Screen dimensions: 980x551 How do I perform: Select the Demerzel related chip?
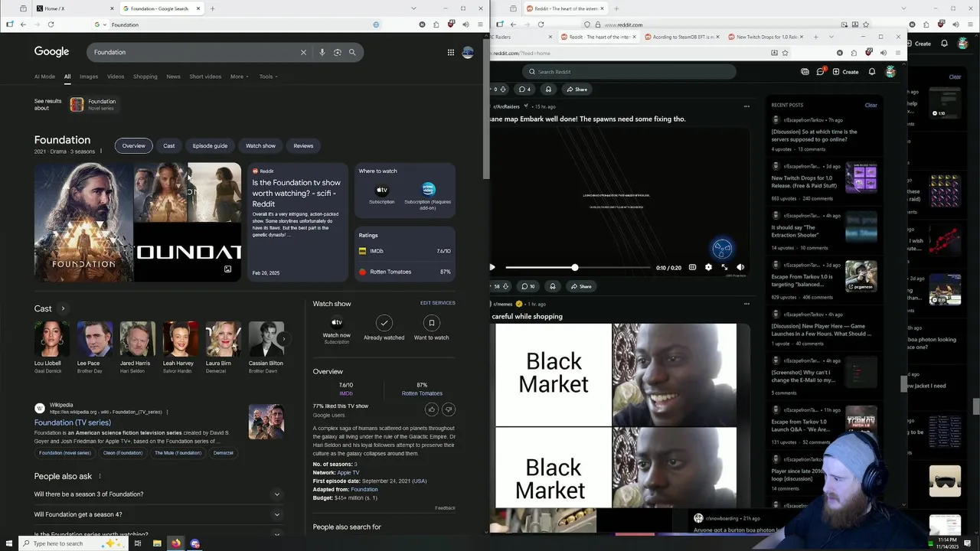point(224,453)
